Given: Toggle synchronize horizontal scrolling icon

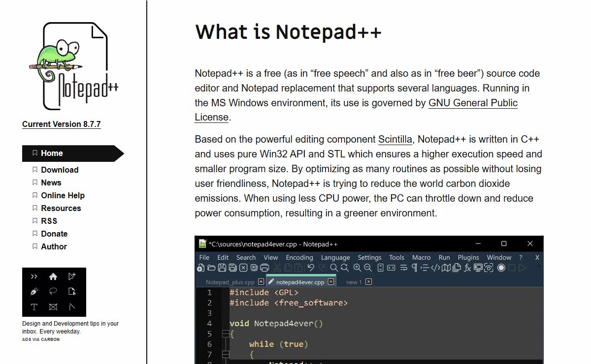Looking at the screenshot, I should point(391,268).
